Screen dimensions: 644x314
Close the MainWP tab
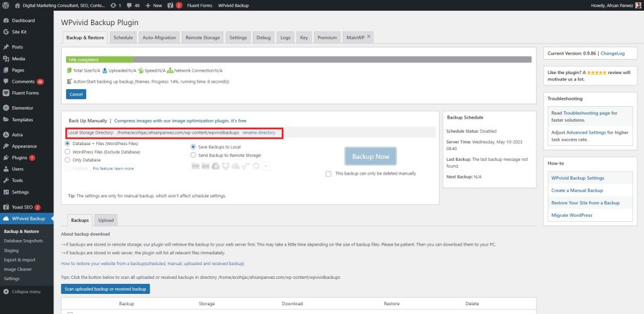pos(369,36)
